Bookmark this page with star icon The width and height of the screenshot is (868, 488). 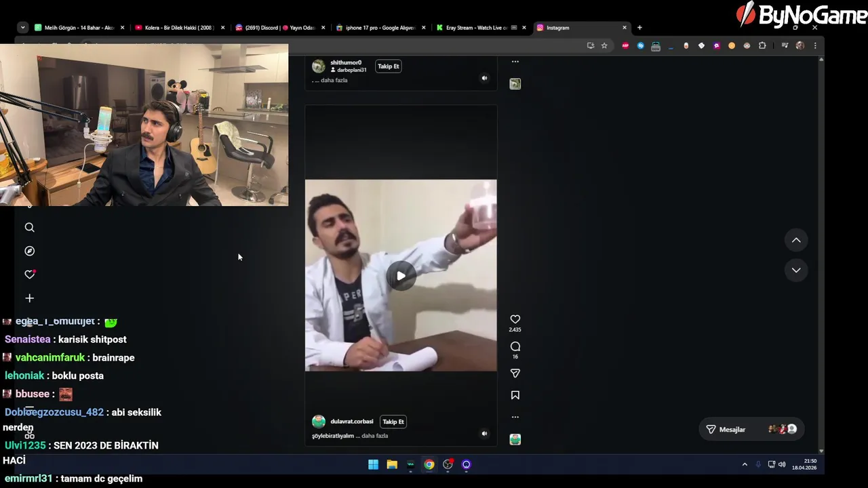[604, 45]
